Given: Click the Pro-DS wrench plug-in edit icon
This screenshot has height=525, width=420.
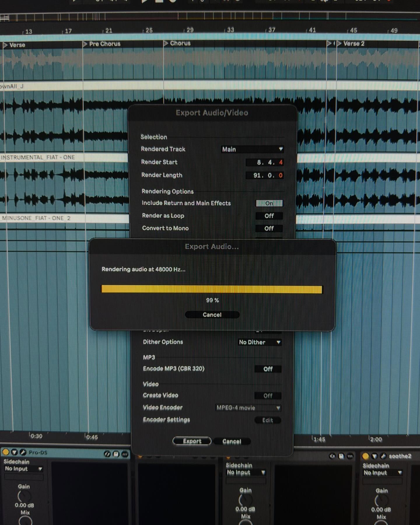Looking at the screenshot, I should (x=23, y=452).
